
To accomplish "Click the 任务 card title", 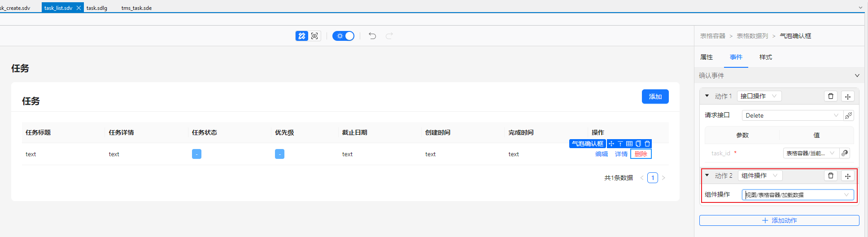I will (x=31, y=101).
